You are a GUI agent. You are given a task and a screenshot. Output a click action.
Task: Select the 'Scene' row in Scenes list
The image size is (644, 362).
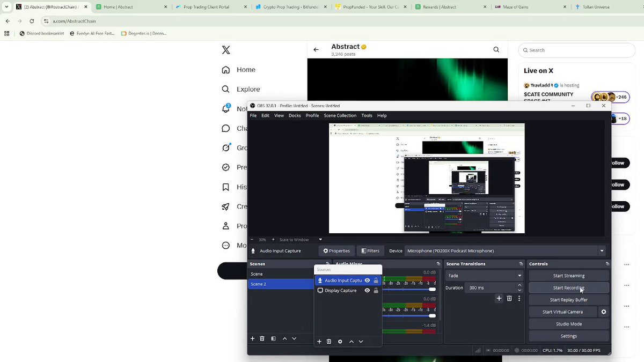click(281, 274)
